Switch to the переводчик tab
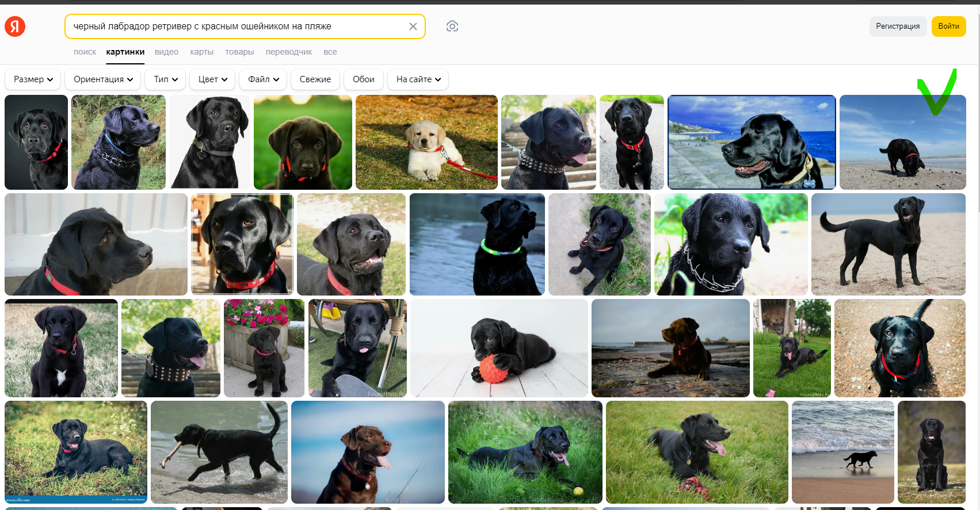Viewport: 980px width, 510px height. (x=289, y=52)
